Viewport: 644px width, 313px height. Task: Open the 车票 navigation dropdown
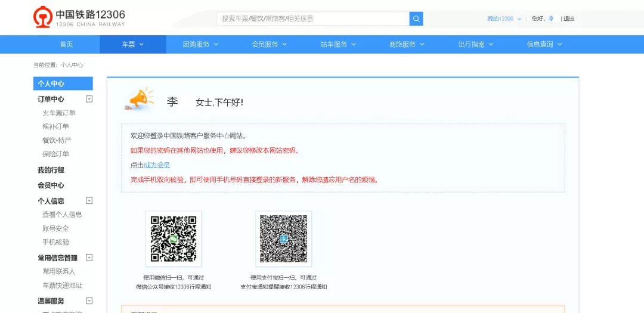pos(132,44)
